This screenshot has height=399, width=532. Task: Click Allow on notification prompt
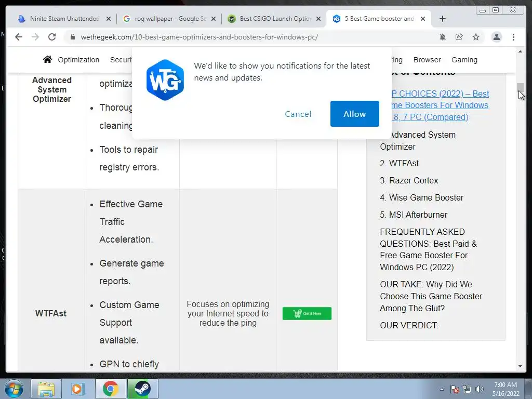tap(354, 114)
